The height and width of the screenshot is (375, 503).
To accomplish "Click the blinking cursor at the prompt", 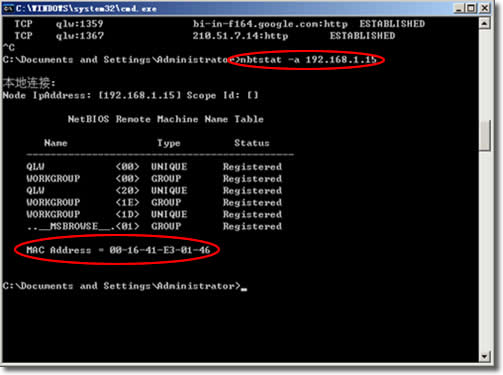I will [244, 289].
